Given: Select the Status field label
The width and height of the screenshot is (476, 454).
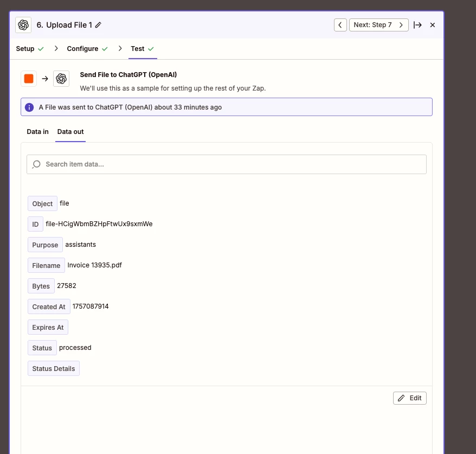Looking at the screenshot, I should pyautogui.click(x=42, y=348).
